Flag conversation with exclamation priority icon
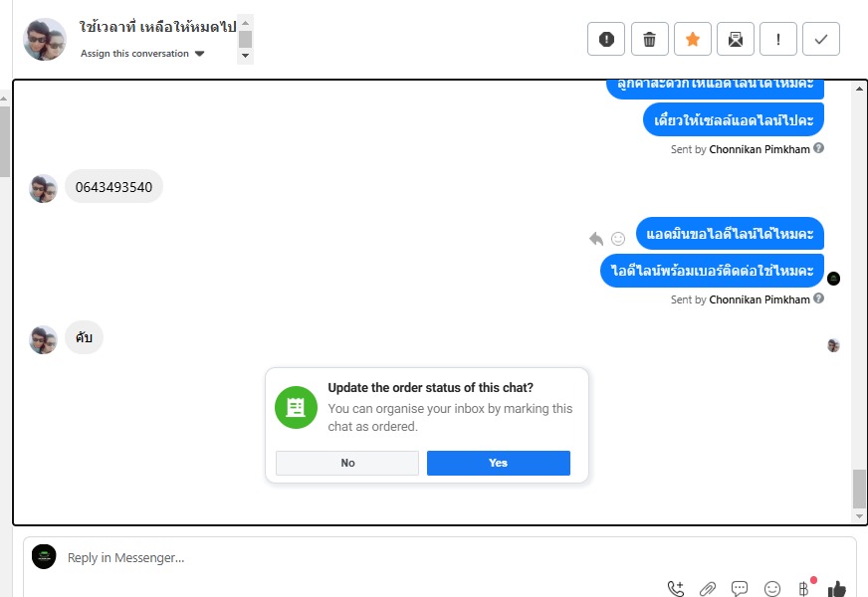 (x=778, y=39)
